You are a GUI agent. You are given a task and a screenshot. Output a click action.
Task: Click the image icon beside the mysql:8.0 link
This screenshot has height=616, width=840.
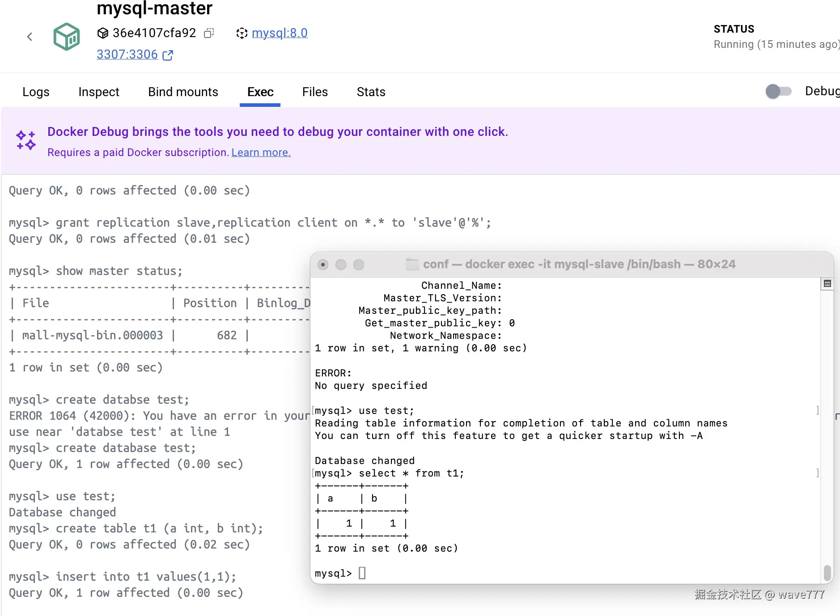(242, 33)
